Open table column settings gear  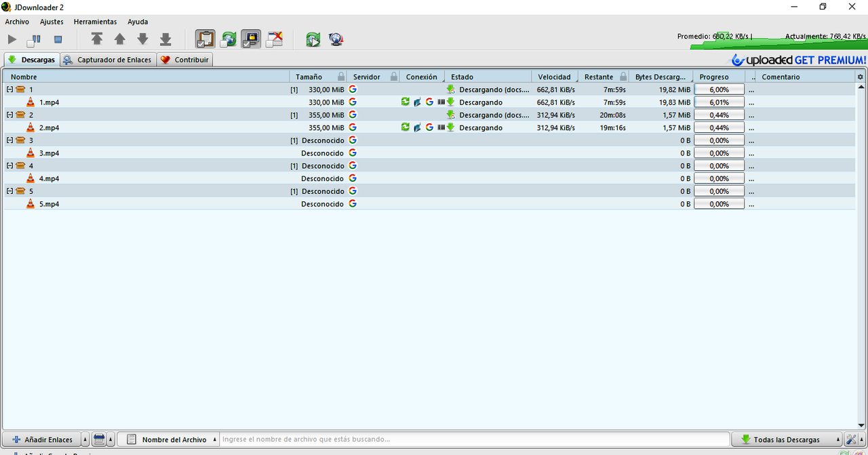[861, 77]
